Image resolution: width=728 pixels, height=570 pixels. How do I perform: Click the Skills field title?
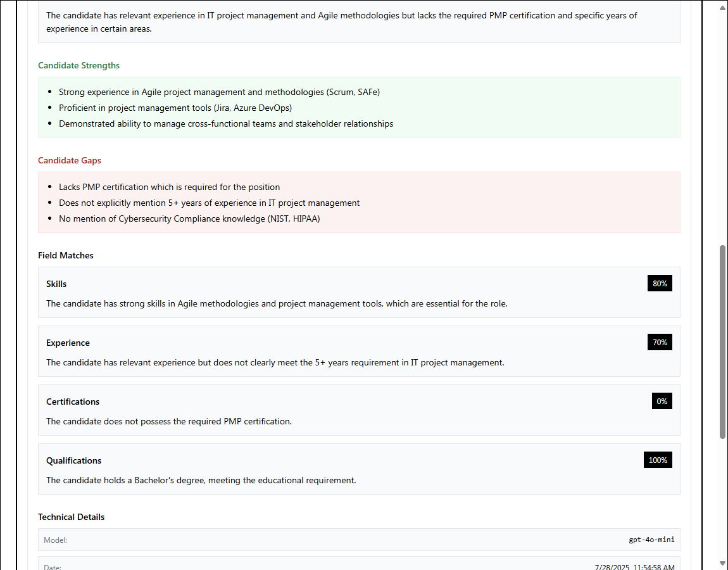tap(56, 284)
